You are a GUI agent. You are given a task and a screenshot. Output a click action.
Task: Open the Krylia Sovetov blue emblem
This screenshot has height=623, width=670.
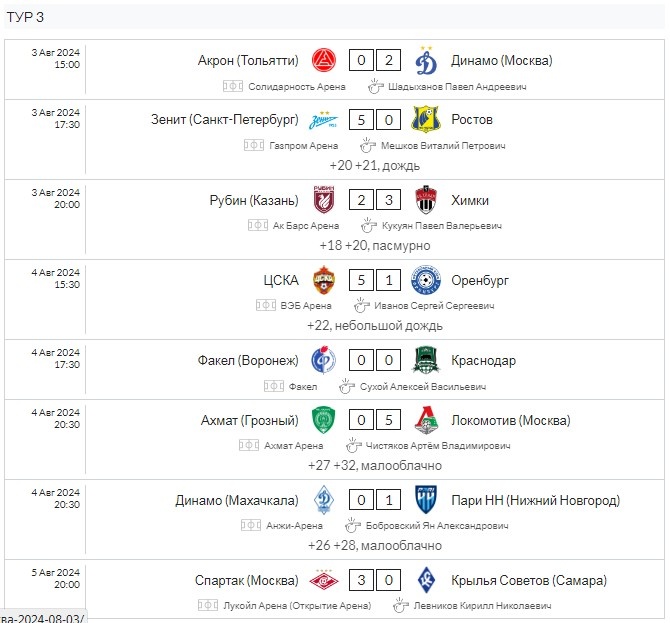tap(426, 580)
